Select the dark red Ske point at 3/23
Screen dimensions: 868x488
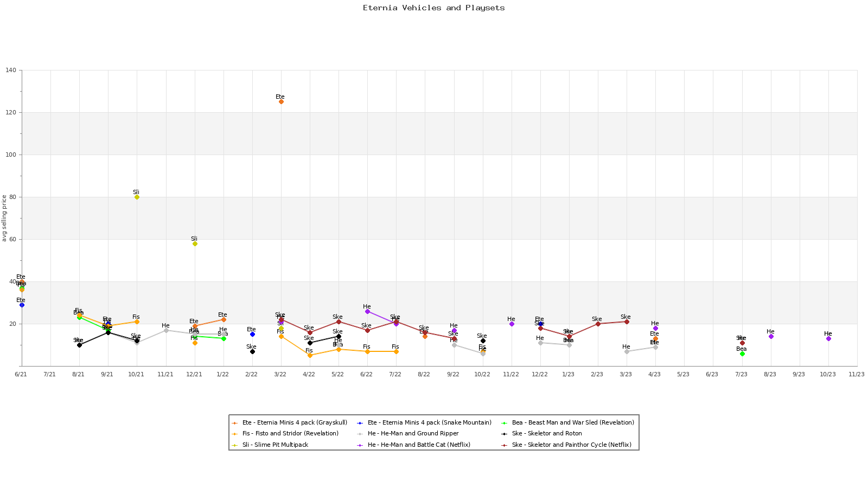tap(627, 322)
